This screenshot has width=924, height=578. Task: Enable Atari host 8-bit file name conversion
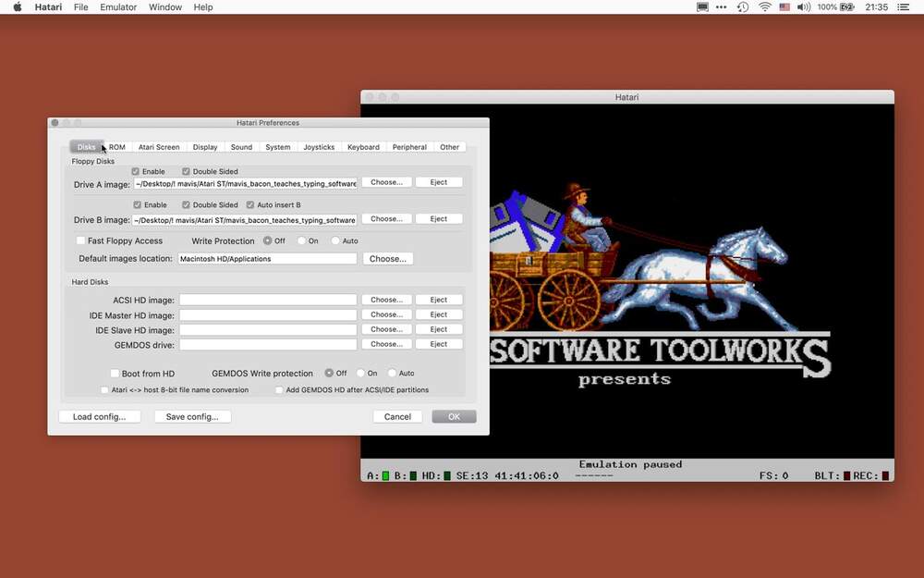(x=105, y=390)
